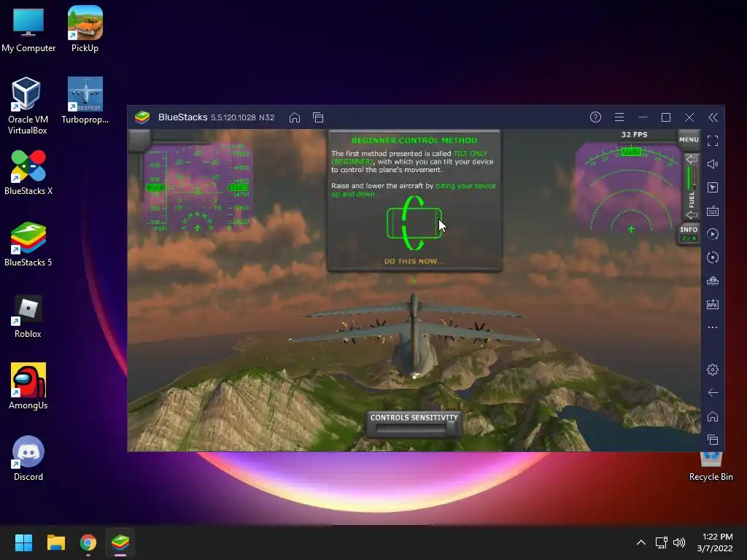This screenshot has width=747, height=560.
Task: Open the macro recorder play-circle icon
Action: click(x=713, y=234)
